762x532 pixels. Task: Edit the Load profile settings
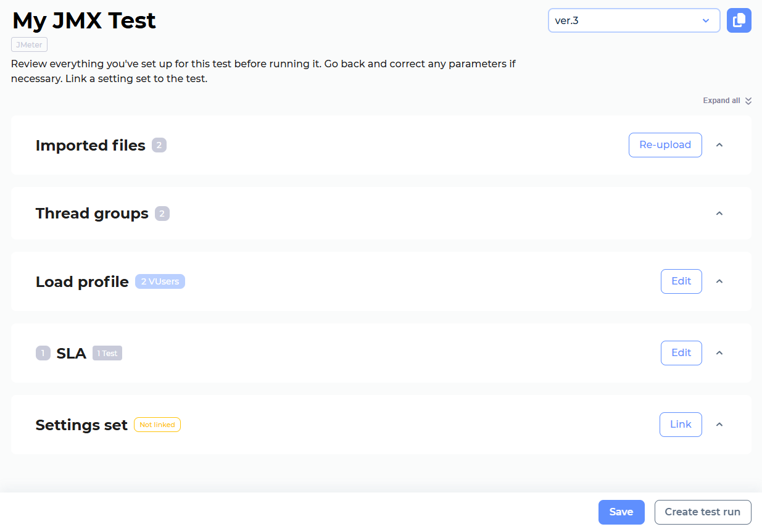click(x=681, y=281)
